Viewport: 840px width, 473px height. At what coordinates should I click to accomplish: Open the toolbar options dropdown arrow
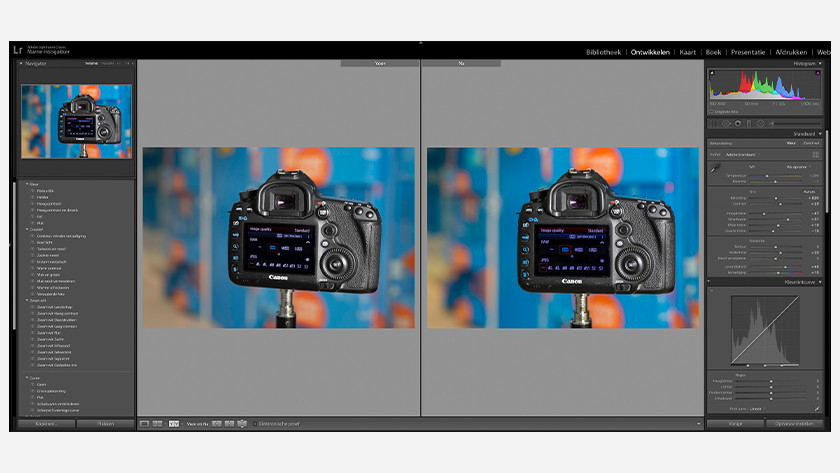pos(698,424)
